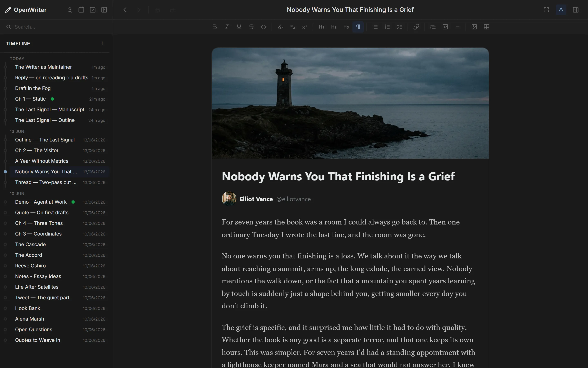Screen dimensions: 588x368
Task: Apply italic formatting
Action: click(x=227, y=27)
